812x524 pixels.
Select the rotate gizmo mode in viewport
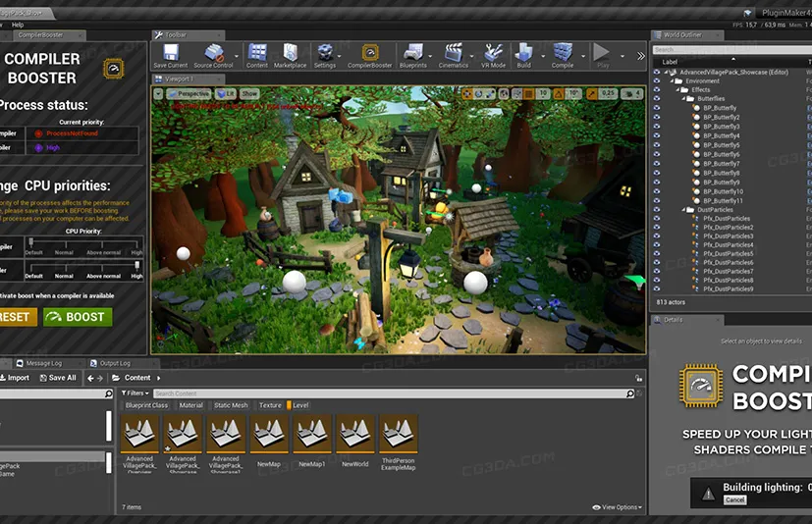coord(478,94)
